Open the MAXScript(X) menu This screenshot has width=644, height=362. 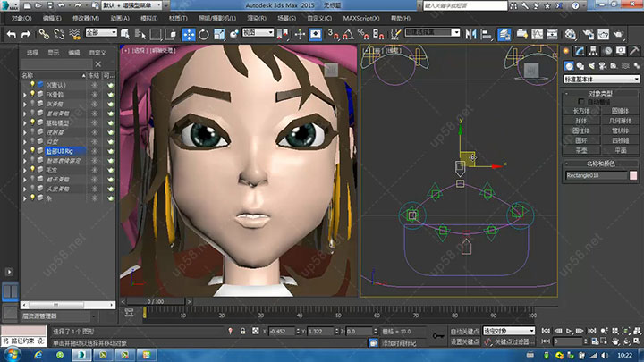click(361, 18)
